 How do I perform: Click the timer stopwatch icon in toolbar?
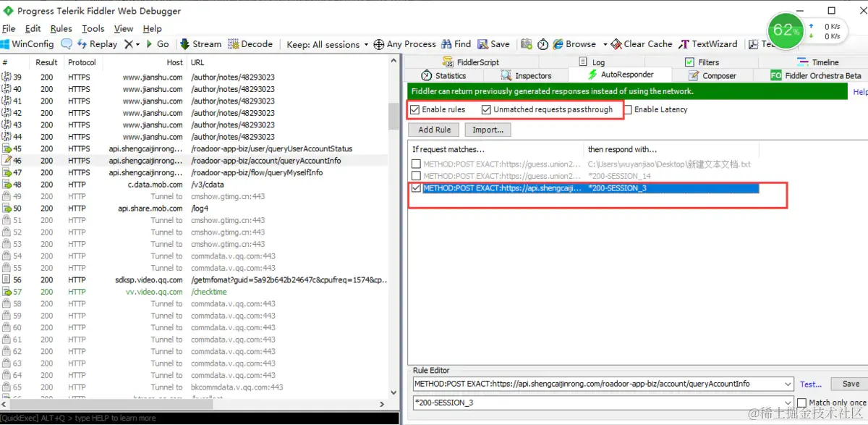tap(542, 44)
